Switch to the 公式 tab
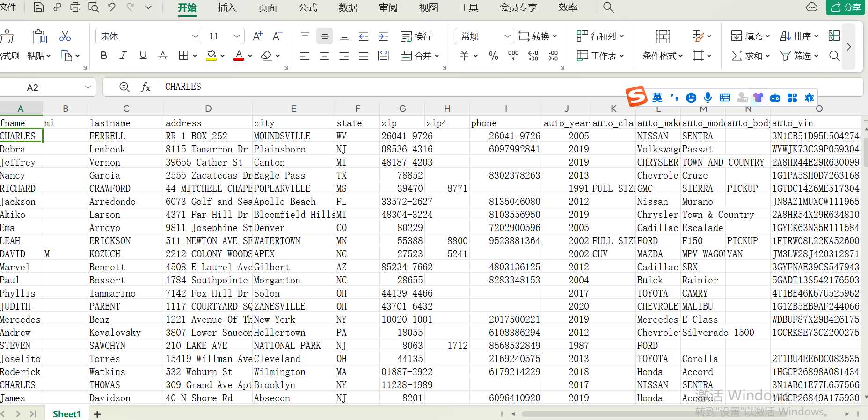Viewport: 868px width, 420px height. click(307, 7)
